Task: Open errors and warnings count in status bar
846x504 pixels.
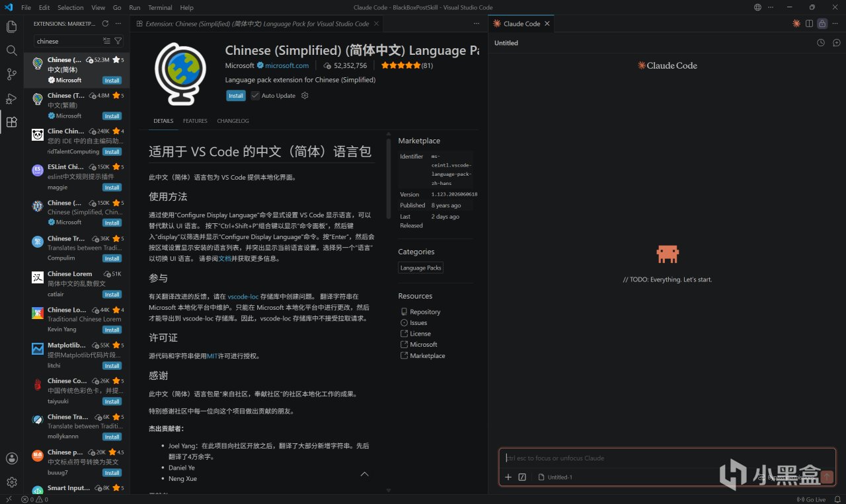Action: 34,499
